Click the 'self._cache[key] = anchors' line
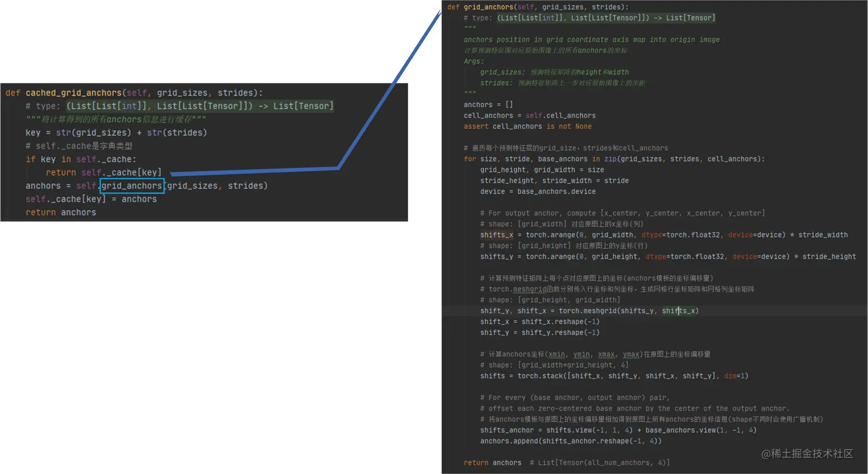 [91, 199]
